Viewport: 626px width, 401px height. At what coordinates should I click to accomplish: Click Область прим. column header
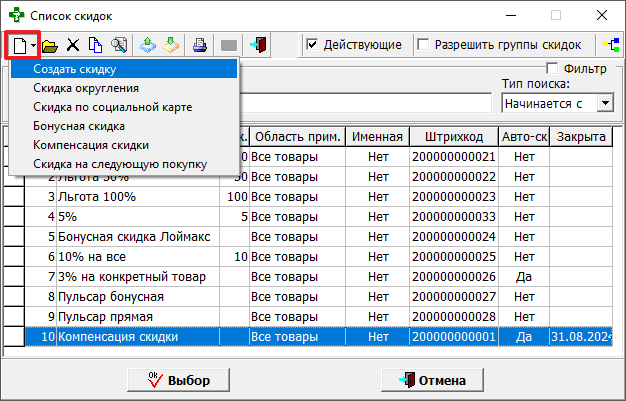pos(298,137)
